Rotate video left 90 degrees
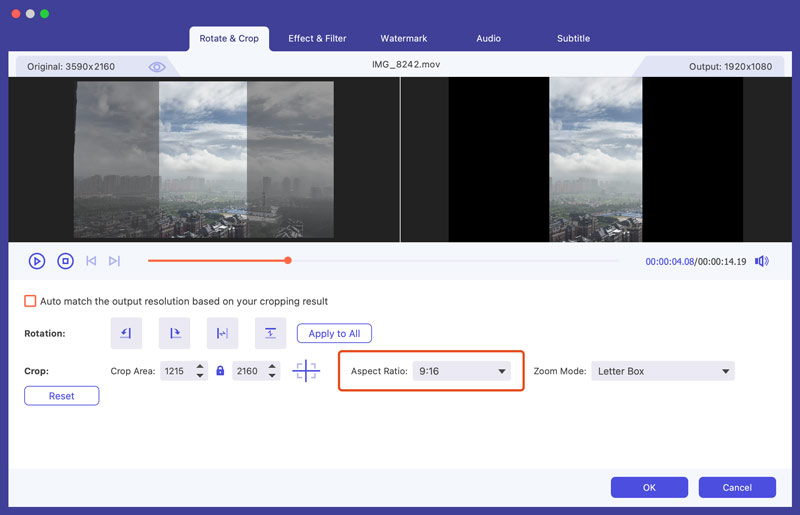This screenshot has height=515, width=800. (x=126, y=333)
